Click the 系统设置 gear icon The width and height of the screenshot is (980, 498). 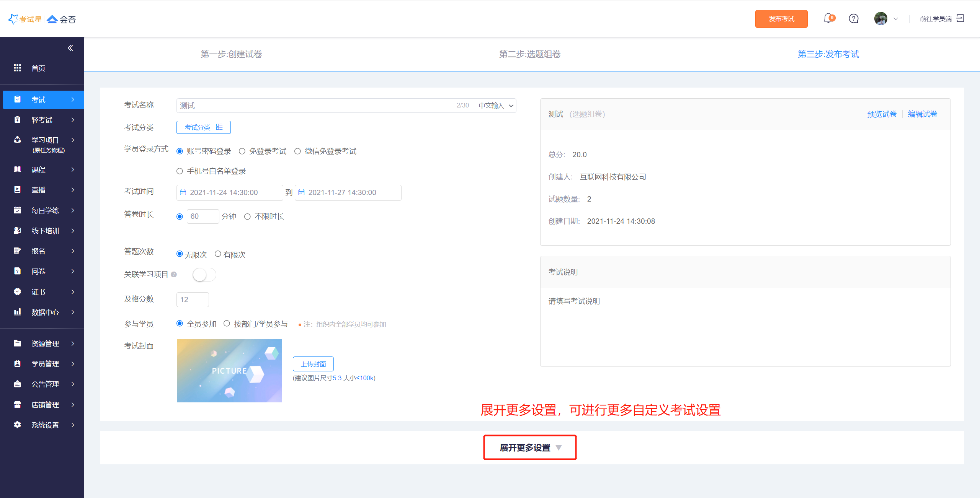click(17, 425)
